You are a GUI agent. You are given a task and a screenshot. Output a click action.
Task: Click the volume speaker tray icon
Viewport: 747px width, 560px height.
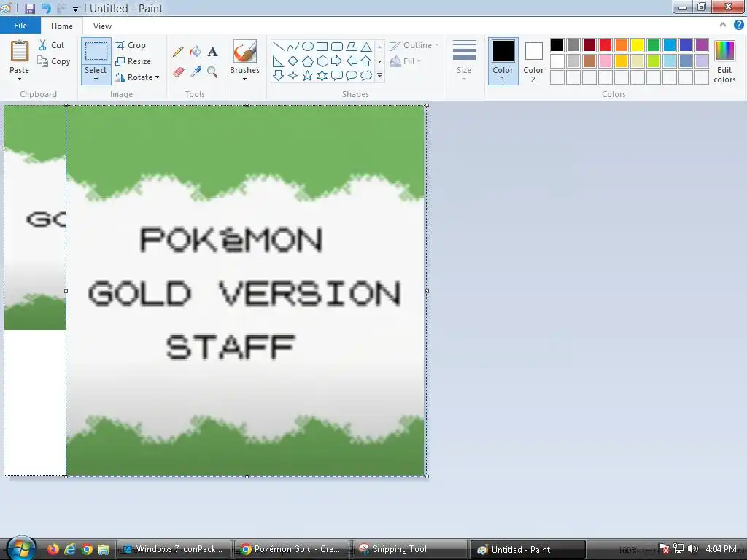pyautogui.click(x=693, y=549)
